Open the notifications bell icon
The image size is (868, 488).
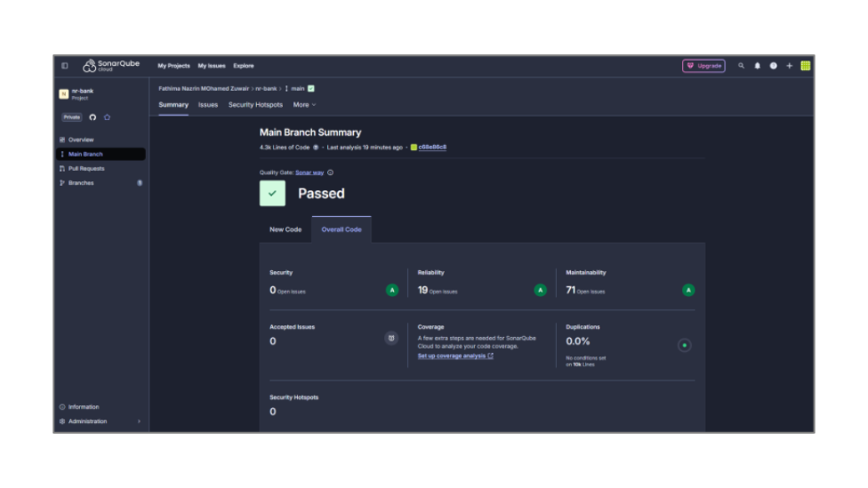(757, 66)
